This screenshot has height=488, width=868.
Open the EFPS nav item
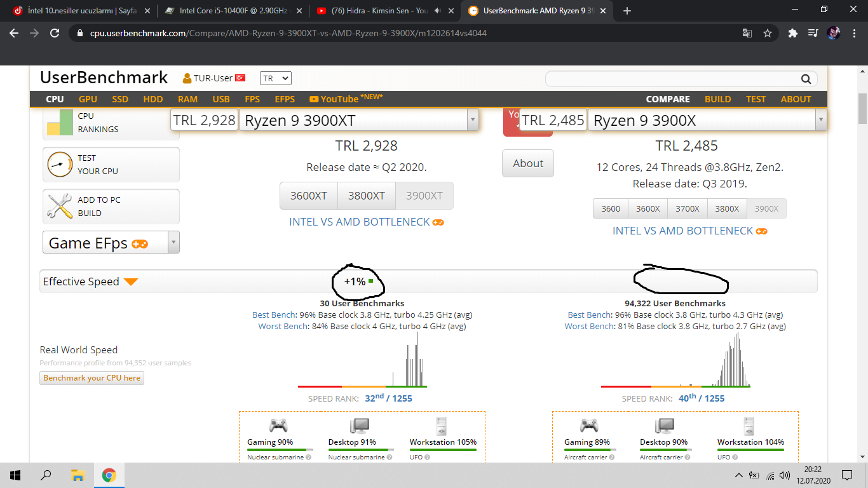click(285, 99)
